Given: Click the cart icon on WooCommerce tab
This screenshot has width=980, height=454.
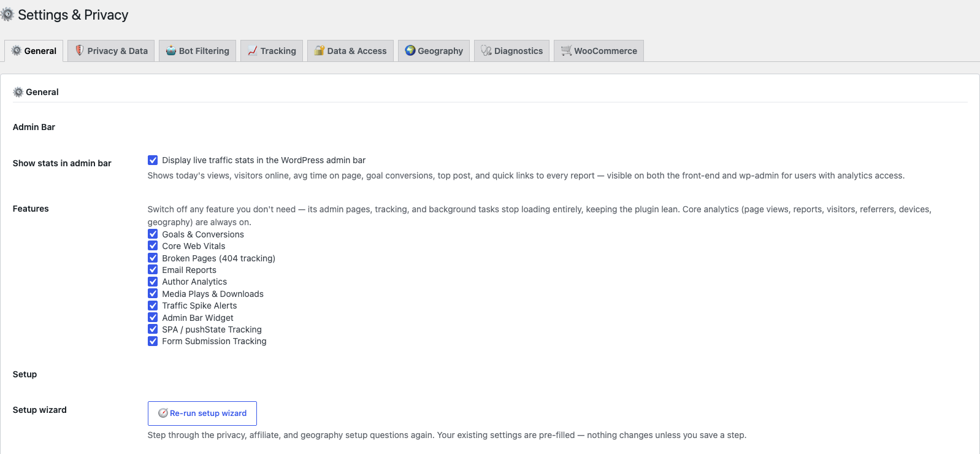Looking at the screenshot, I should point(567,51).
